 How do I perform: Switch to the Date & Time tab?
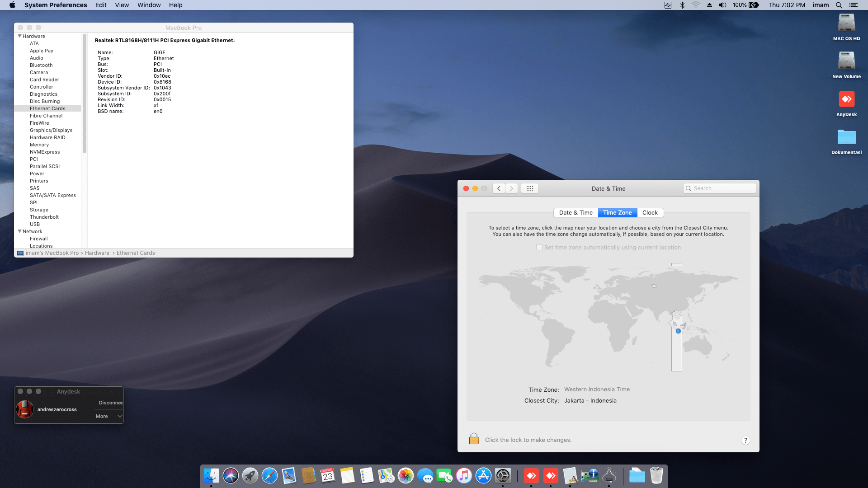click(x=576, y=213)
